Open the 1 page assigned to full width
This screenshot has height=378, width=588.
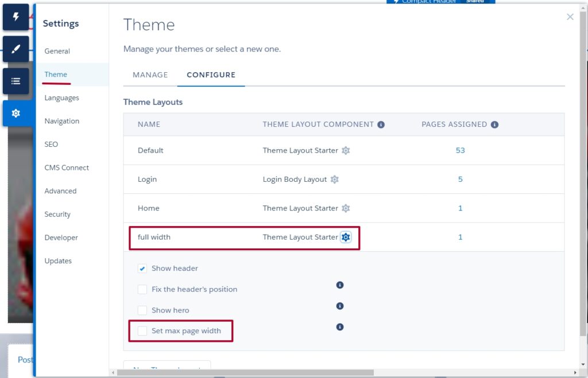click(x=460, y=237)
